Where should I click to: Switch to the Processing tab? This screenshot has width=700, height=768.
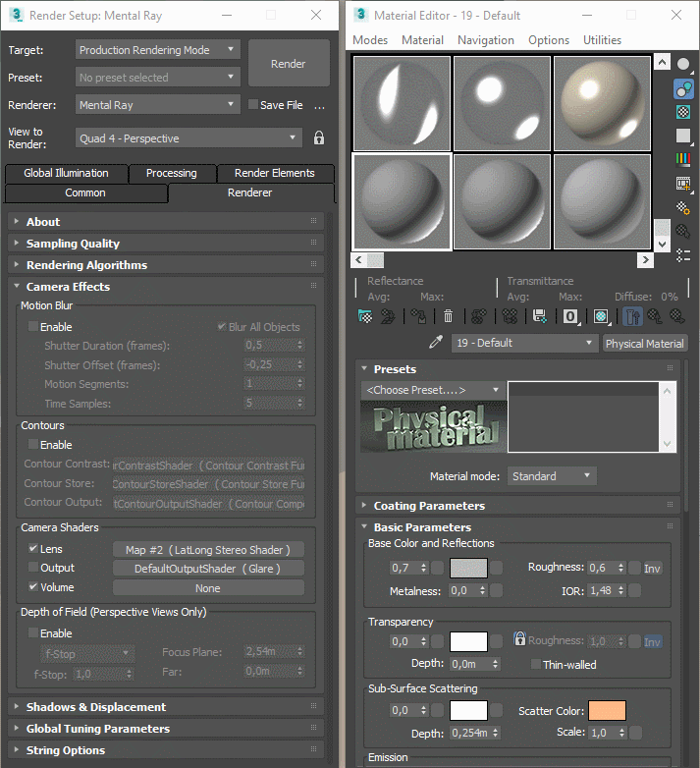[172, 173]
